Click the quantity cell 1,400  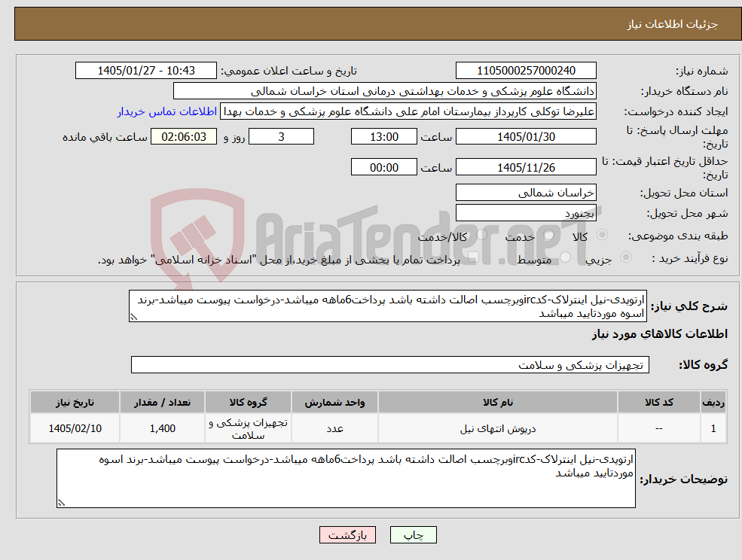point(162,428)
